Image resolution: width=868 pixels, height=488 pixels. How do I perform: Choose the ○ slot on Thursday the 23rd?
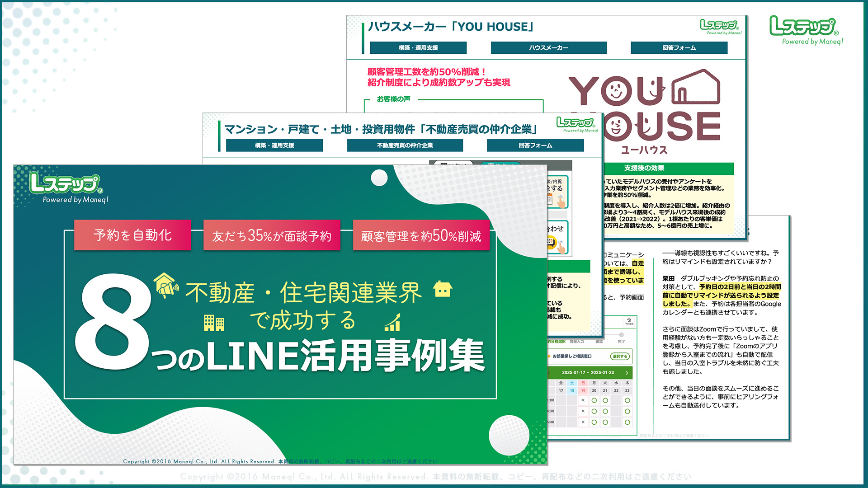tap(627, 400)
